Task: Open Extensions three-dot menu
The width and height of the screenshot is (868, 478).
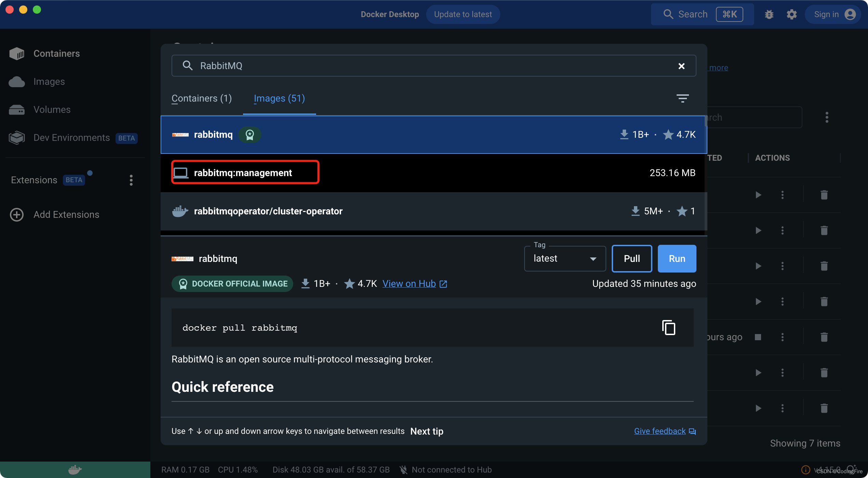Action: [131, 180]
